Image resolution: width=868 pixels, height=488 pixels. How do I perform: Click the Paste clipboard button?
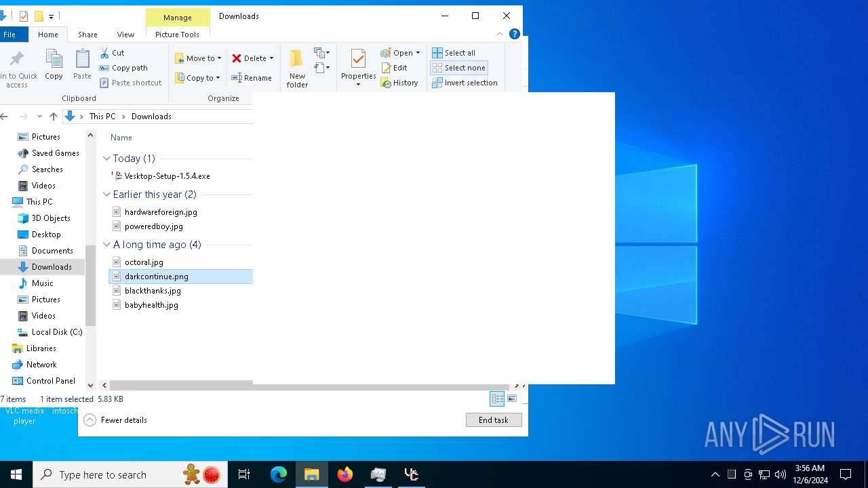tap(82, 65)
